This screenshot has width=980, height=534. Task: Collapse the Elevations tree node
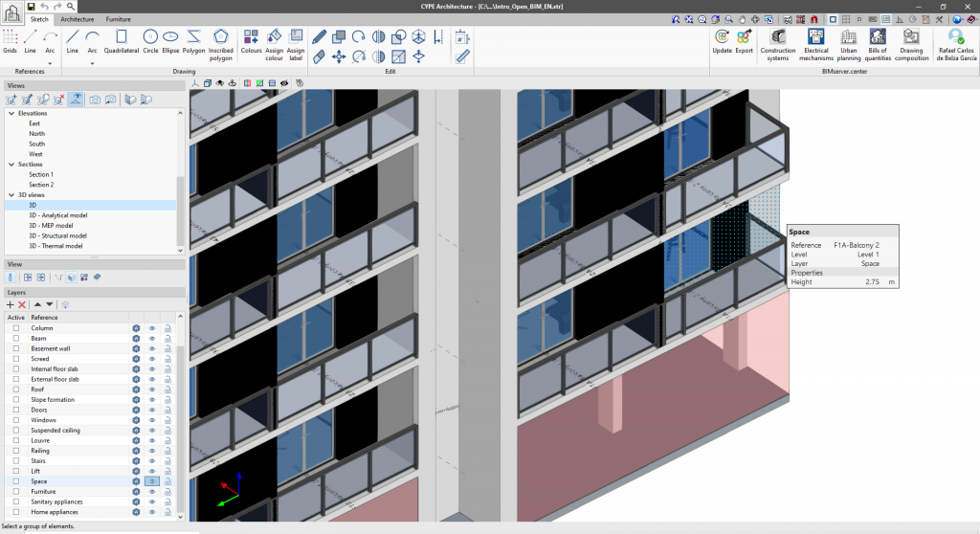(12, 113)
